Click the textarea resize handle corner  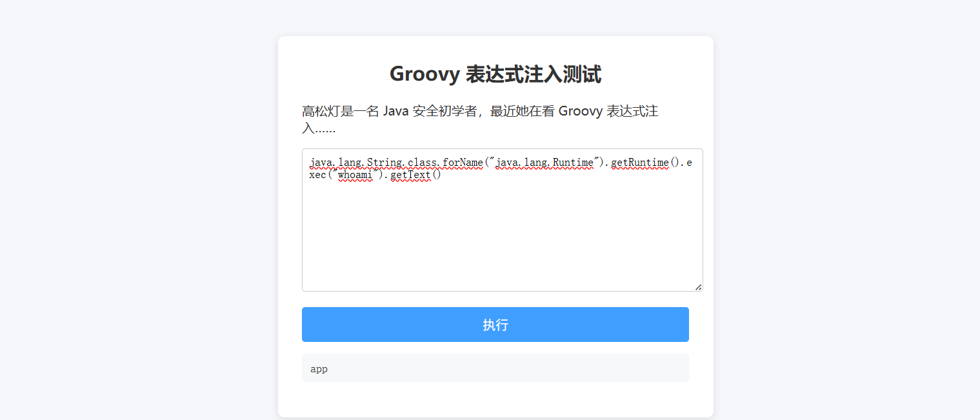coord(698,287)
